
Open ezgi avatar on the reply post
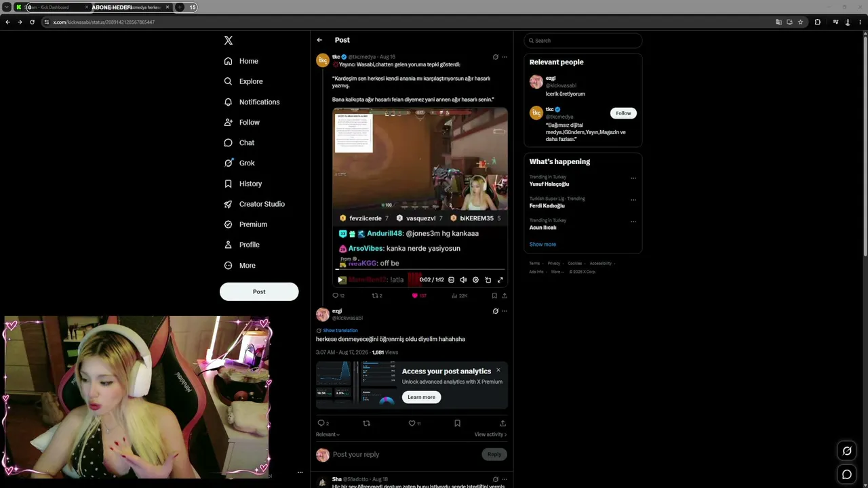pos(323,314)
